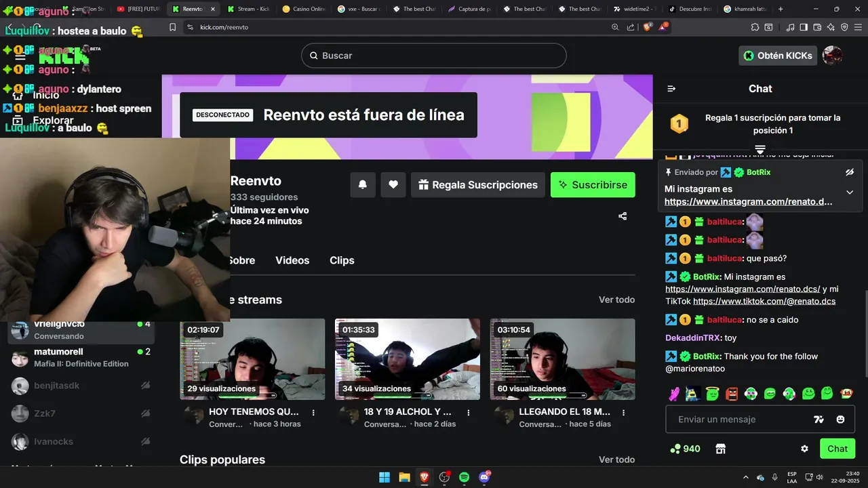Insert the angry red face emote
This screenshot has height=488, width=868.
tap(732, 393)
